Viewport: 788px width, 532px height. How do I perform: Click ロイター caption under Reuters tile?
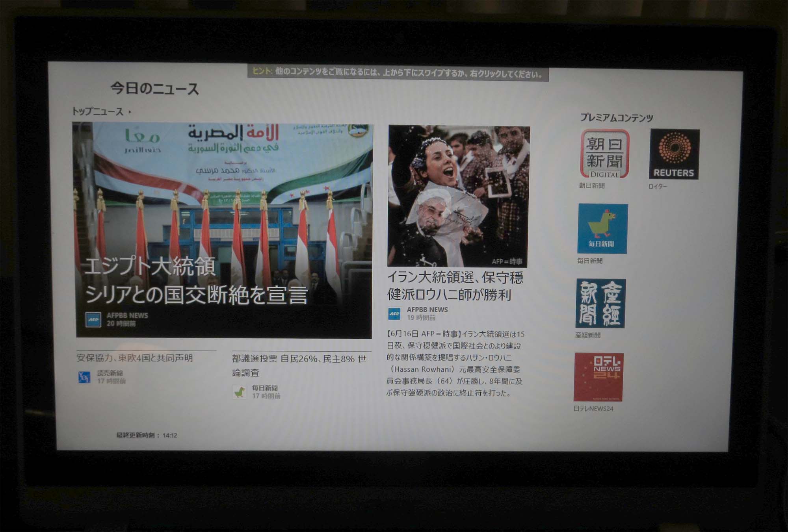(658, 186)
